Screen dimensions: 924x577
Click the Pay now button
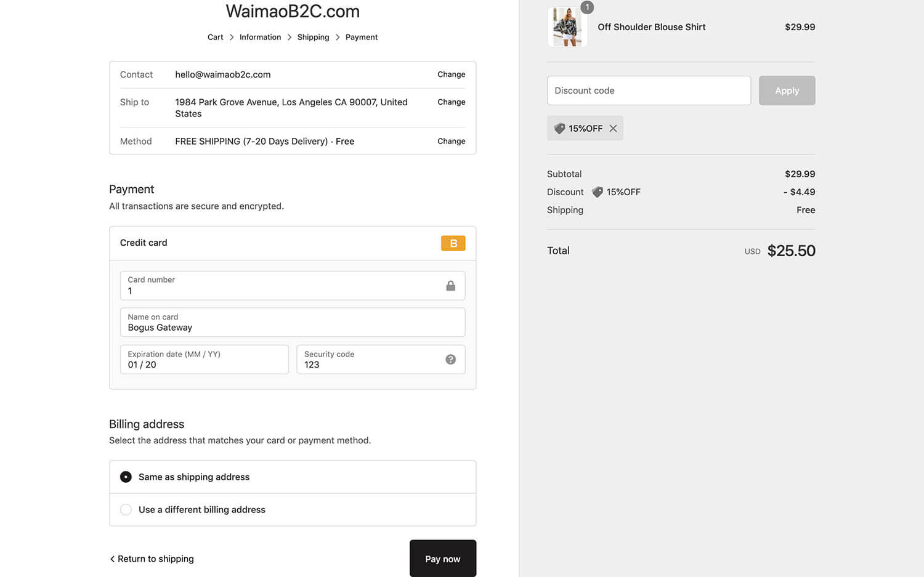[x=443, y=559]
